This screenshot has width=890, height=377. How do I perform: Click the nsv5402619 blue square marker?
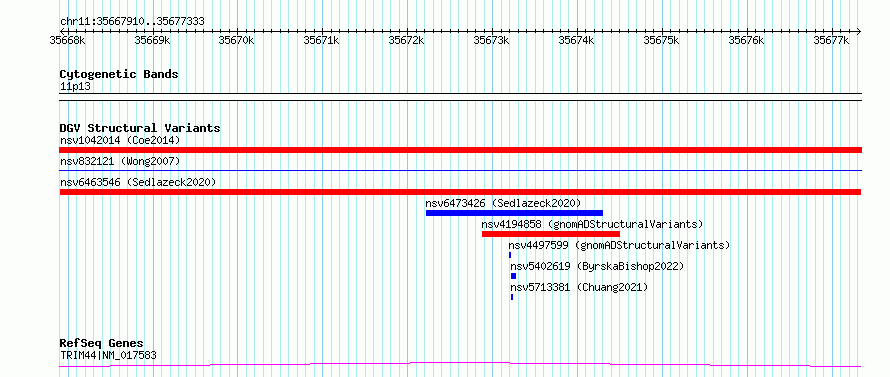(x=514, y=276)
